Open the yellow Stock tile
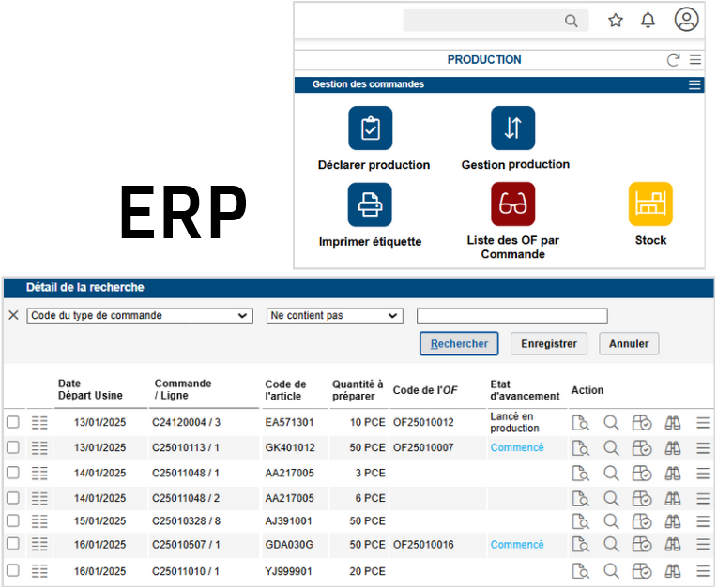717x588 pixels. (x=650, y=204)
